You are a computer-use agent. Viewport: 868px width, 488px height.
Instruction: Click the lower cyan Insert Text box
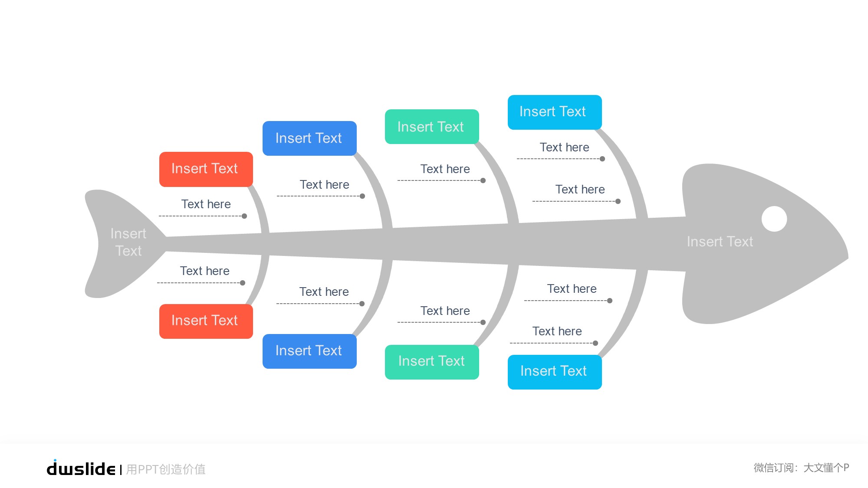click(554, 372)
